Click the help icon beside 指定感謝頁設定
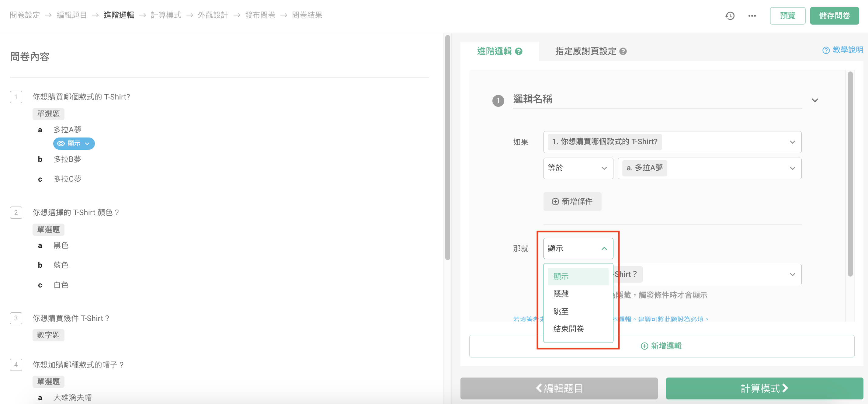Image resolution: width=868 pixels, height=404 pixels. 623,51
